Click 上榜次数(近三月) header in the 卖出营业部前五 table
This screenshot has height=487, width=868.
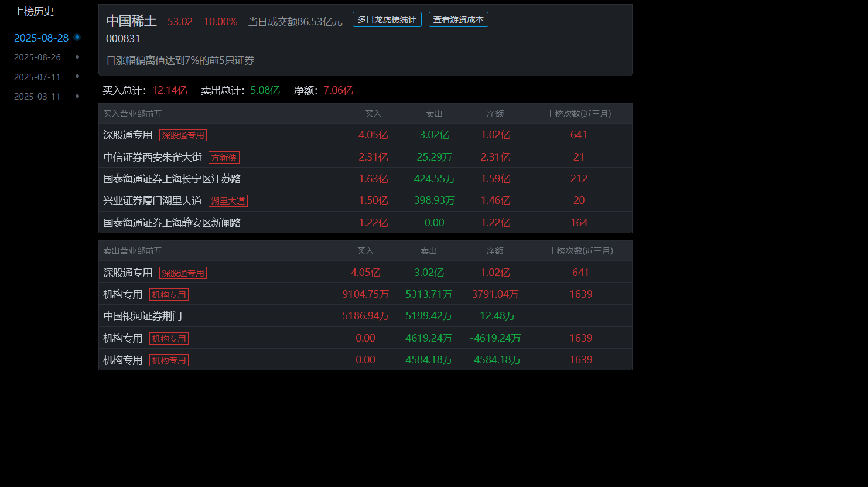click(581, 251)
